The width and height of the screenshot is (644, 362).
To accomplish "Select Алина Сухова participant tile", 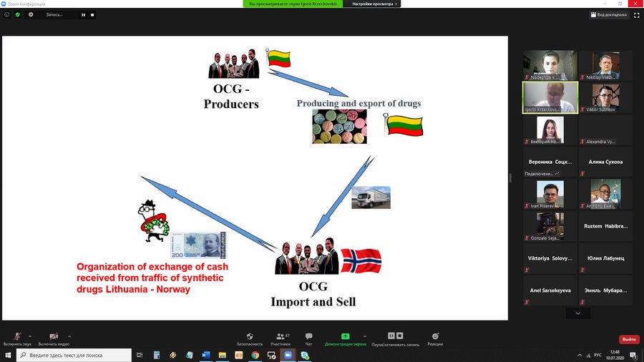I will 606,162.
